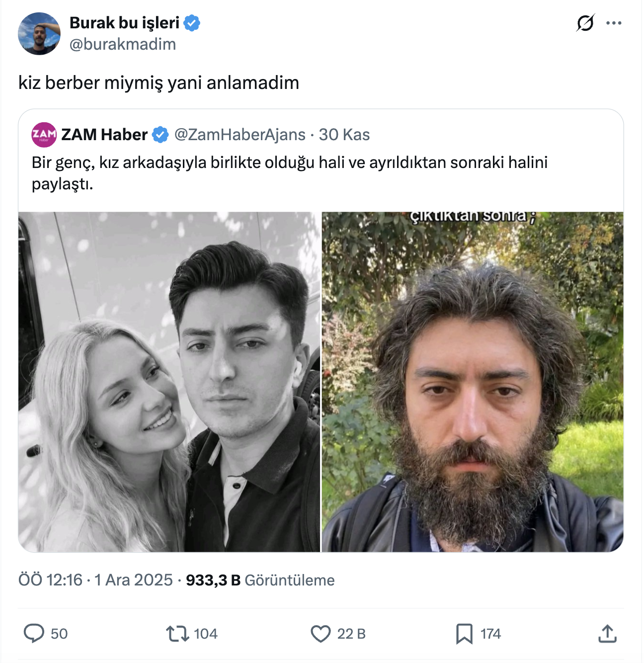
Task: View the 933,3 B Görüntüleme count
Action: (x=260, y=580)
